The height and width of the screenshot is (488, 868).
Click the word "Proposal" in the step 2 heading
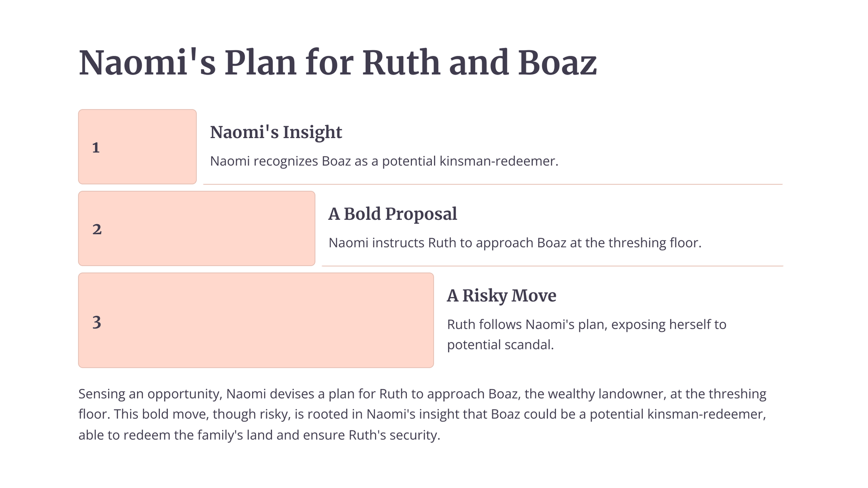[421, 214]
